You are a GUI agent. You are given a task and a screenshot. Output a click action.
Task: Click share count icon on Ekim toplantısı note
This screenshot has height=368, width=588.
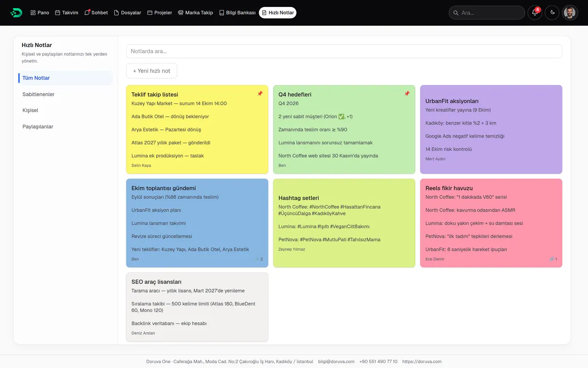click(259, 259)
